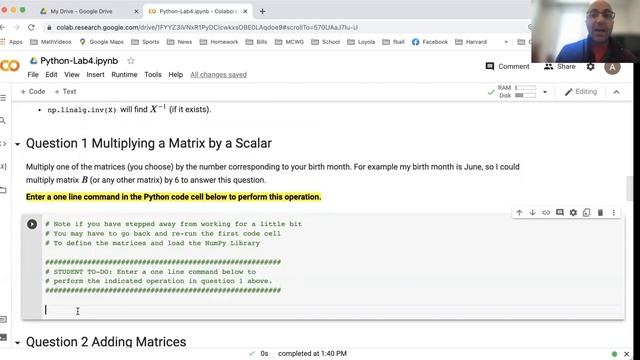Show more bookmarks chevron
The height and width of the screenshot is (360, 640).
tap(506, 42)
